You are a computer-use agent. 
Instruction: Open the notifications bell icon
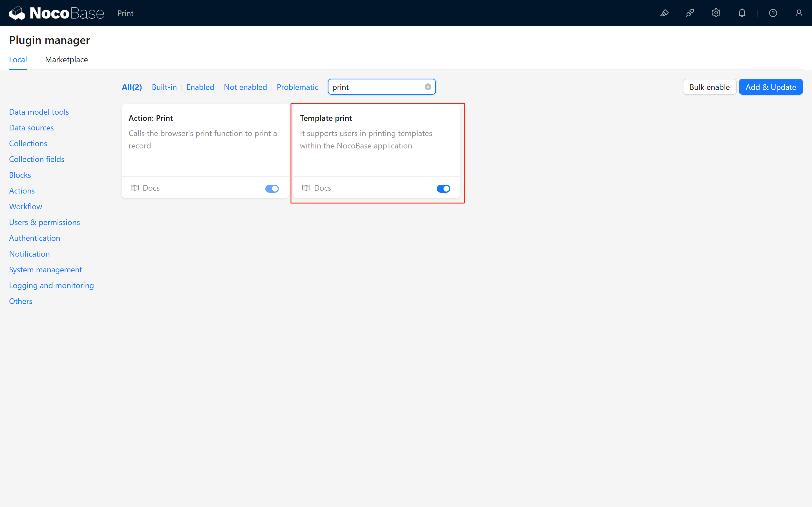click(x=742, y=13)
